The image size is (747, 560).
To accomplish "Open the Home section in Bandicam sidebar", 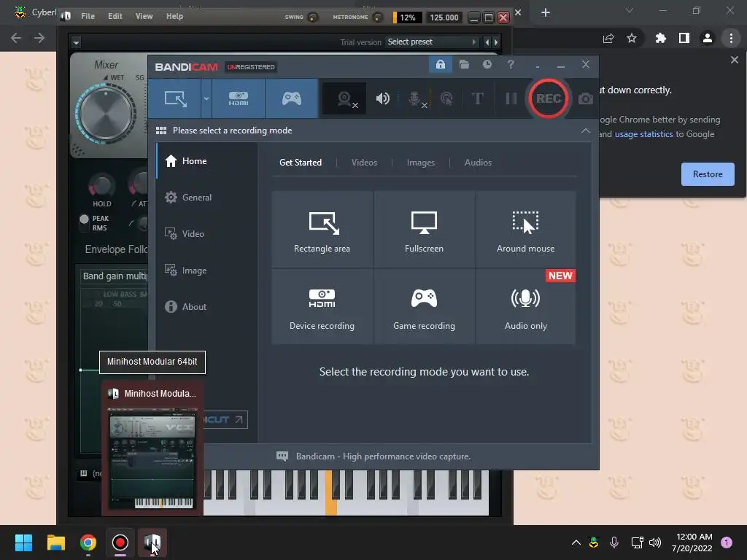I will point(206,161).
